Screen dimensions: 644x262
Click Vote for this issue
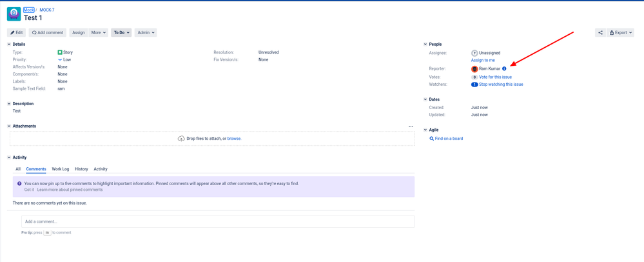[495, 77]
